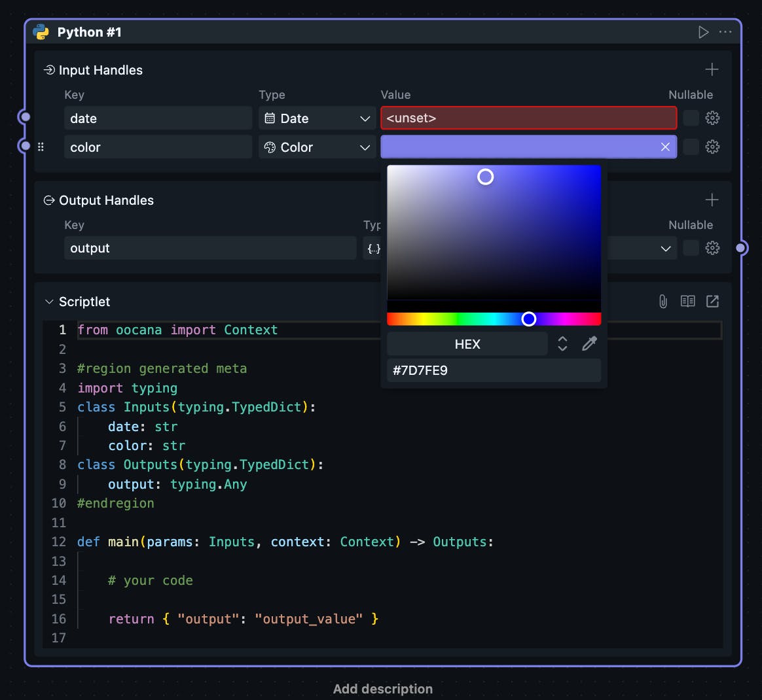Viewport: 762px width, 700px height.
Task: Toggle Nullable for the color input
Action: click(x=691, y=147)
